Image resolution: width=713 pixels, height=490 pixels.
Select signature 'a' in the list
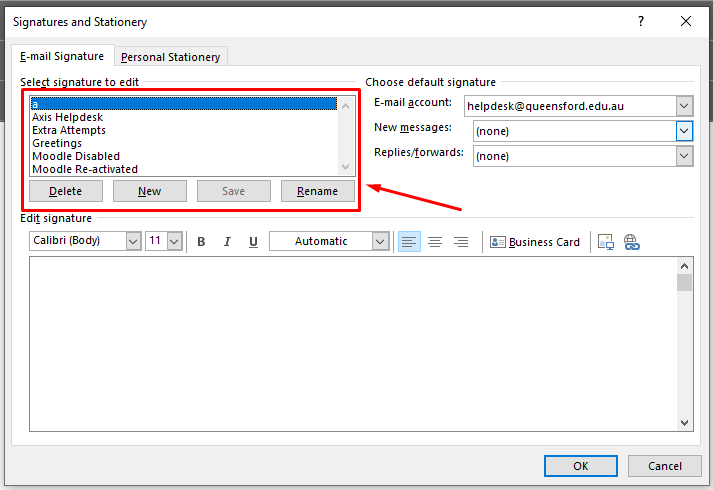184,104
